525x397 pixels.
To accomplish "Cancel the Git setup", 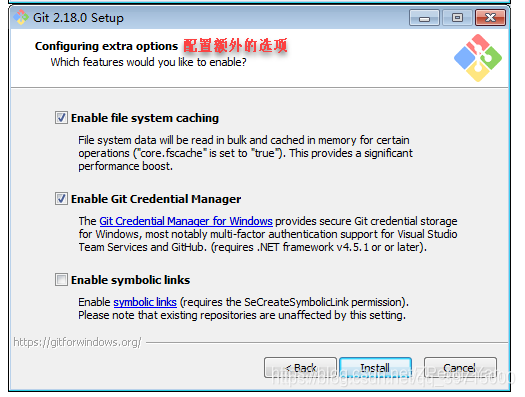I will click(x=460, y=368).
